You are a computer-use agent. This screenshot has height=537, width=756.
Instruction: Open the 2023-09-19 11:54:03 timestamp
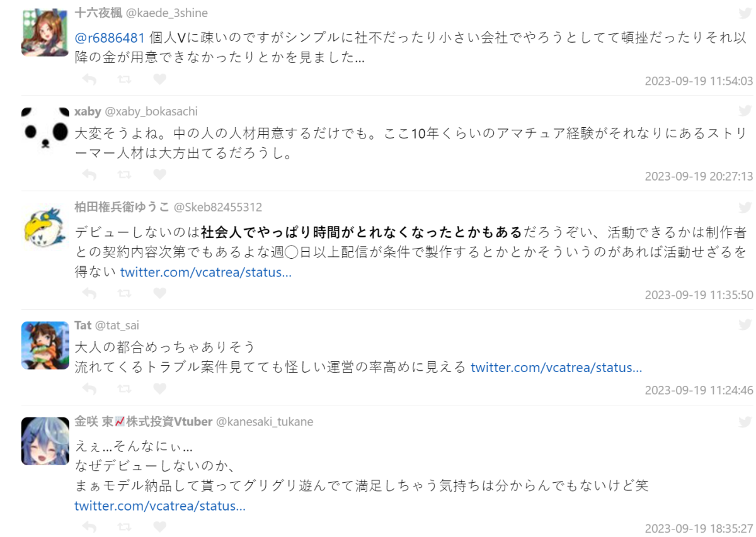pos(699,81)
